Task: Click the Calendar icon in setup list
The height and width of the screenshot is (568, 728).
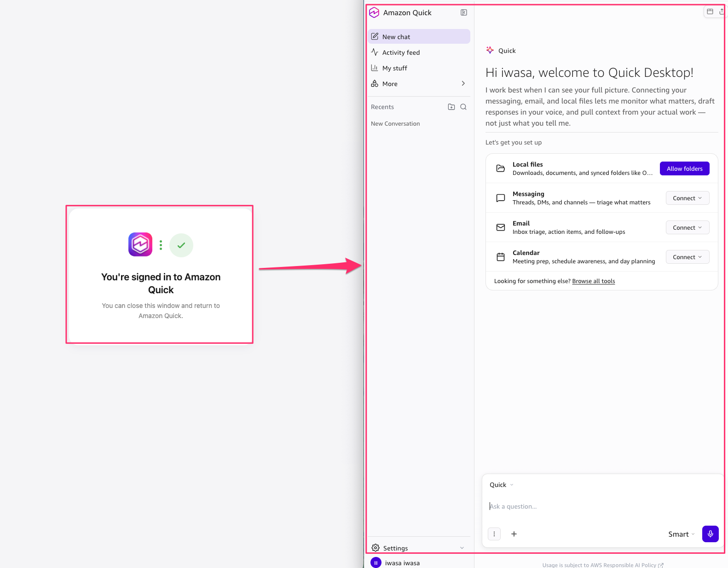Action: [501, 257]
